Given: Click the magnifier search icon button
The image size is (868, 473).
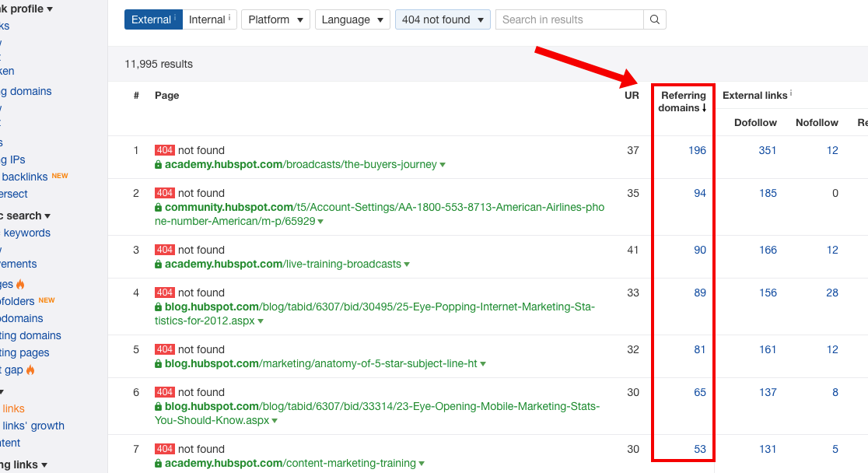Looking at the screenshot, I should [655, 19].
